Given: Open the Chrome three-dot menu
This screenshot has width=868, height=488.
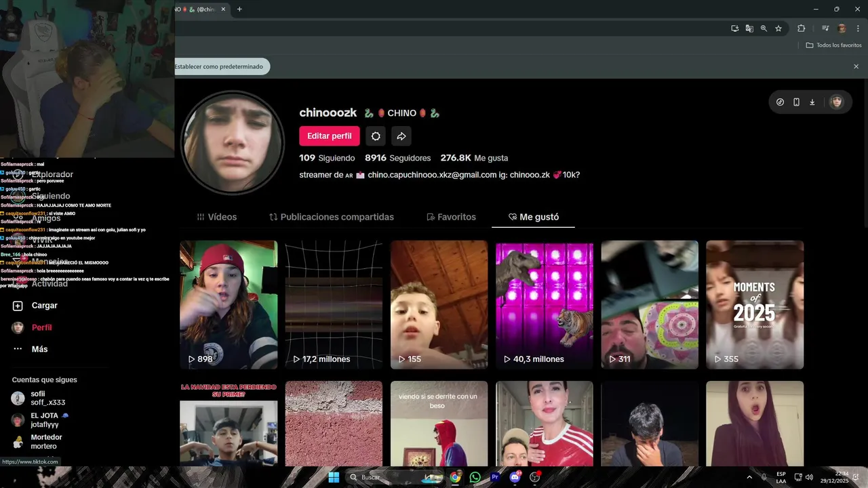Looking at the screenshot, I should coord(857,28).
